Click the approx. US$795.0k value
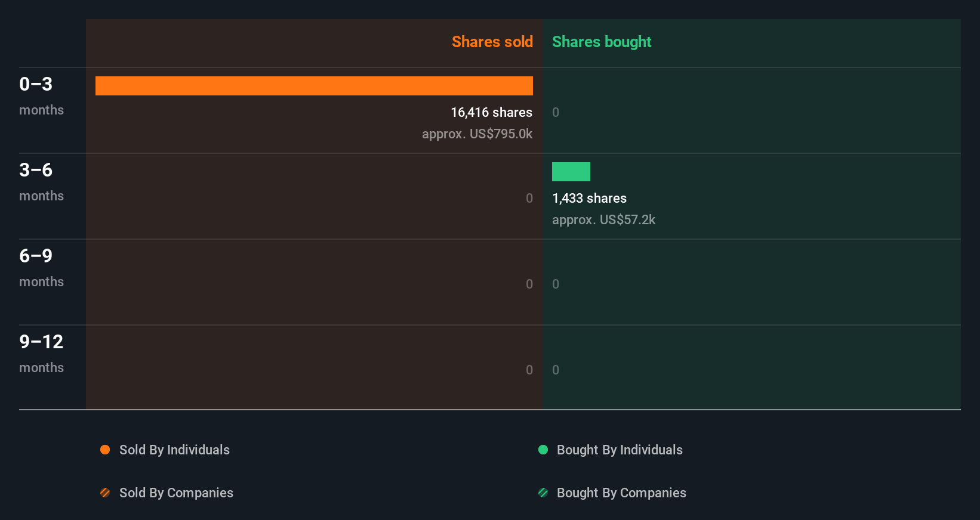Viewport: 980px width, 520px height. [477, 134]
